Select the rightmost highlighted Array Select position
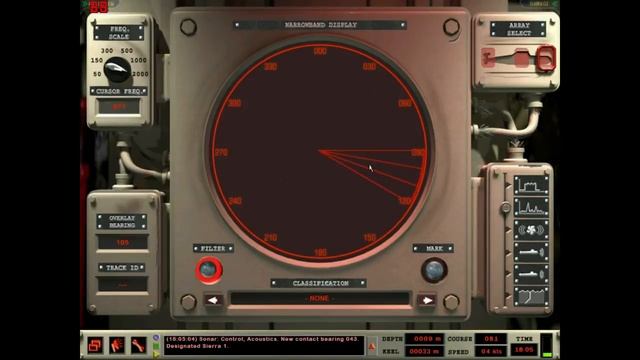Screen dimensions: 640x360 coord(546,58)
